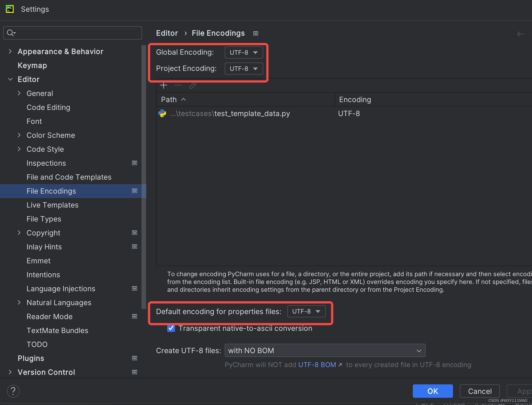Click project icon on Inspections row

pos(135,163)
